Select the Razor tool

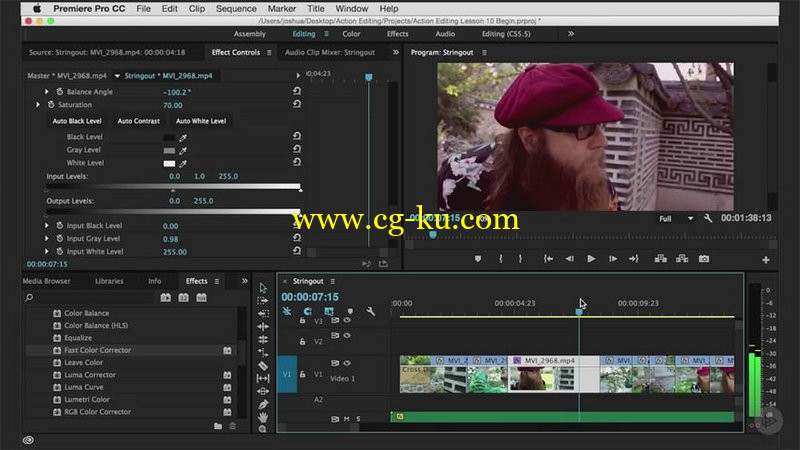point(263,365)
